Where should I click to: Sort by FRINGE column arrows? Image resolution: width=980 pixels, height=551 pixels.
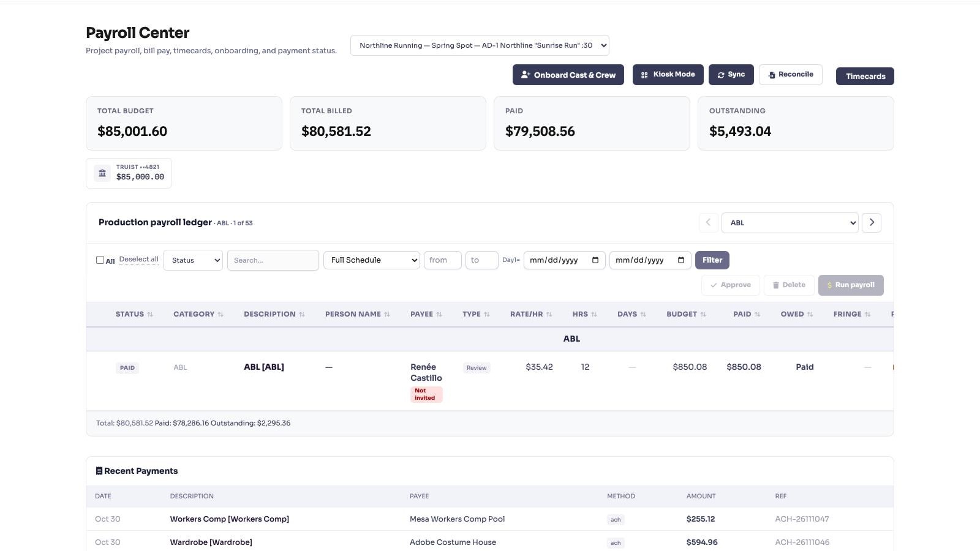(868, 315)
